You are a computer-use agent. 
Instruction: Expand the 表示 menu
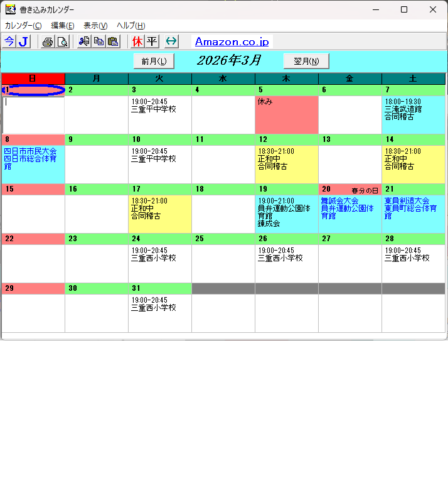click(95, 26)
